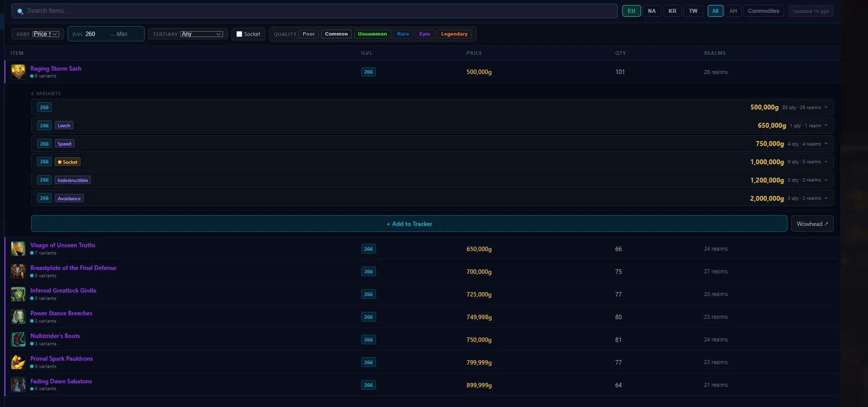Toggle the Epic quality filter
This screenshot has width=868, height=407.
425,34
